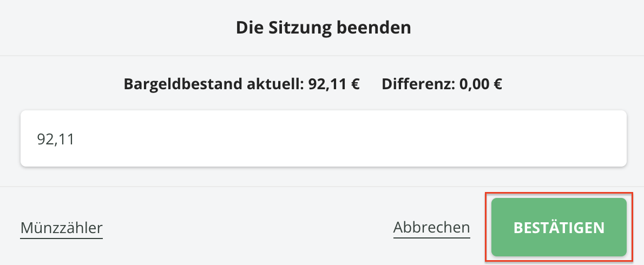This screenshot has width=644, height=265.
Task: Click the "Differenz: 0,00 €" label
Action: coord(442,84)
